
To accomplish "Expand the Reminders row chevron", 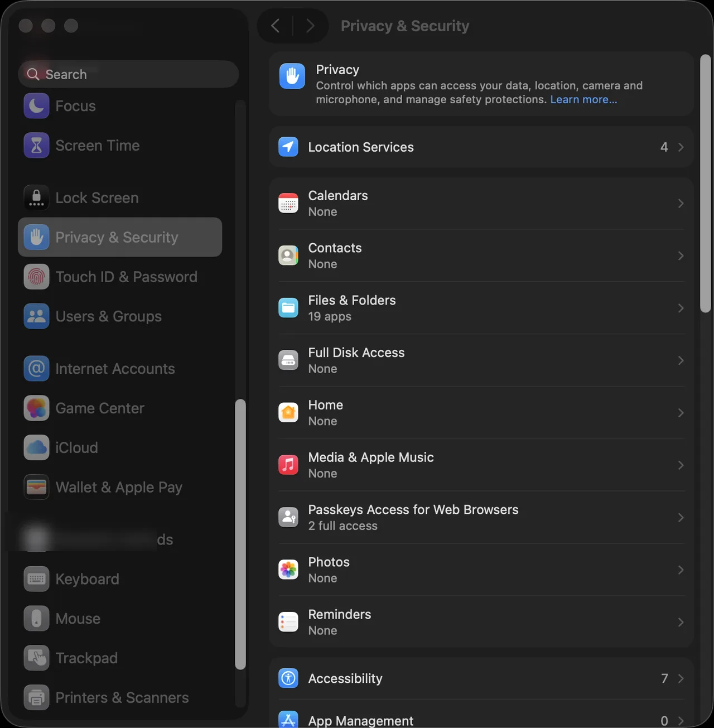I will [681, 622].
